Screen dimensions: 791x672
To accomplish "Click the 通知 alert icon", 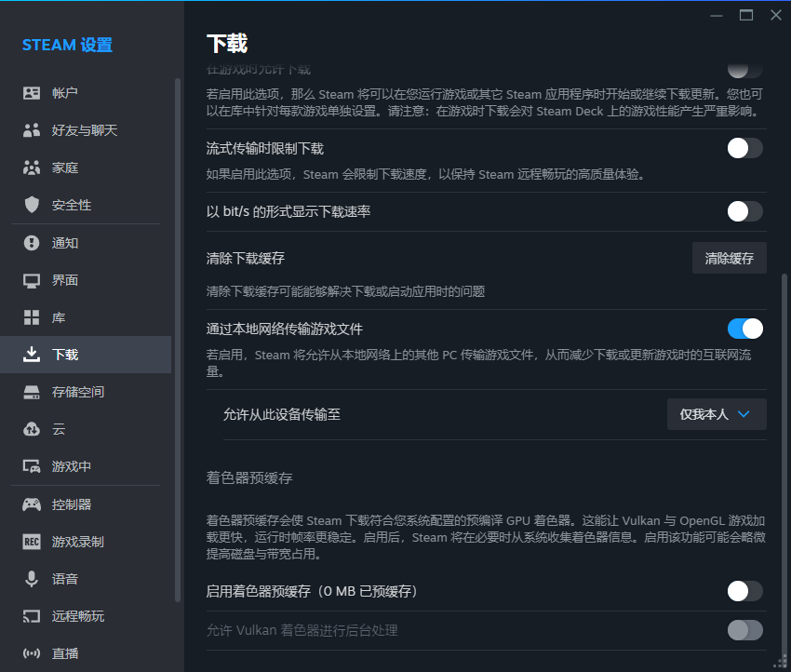I will click(x=32, y=243).
